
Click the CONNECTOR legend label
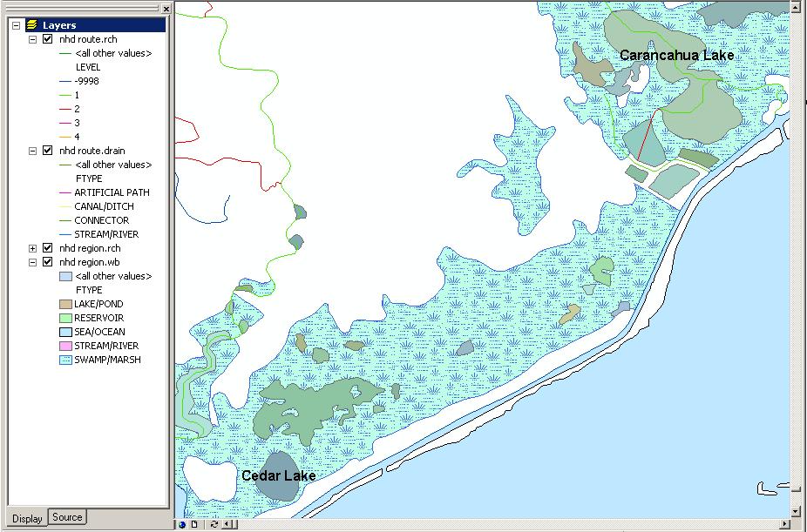(x=101, y=220)
